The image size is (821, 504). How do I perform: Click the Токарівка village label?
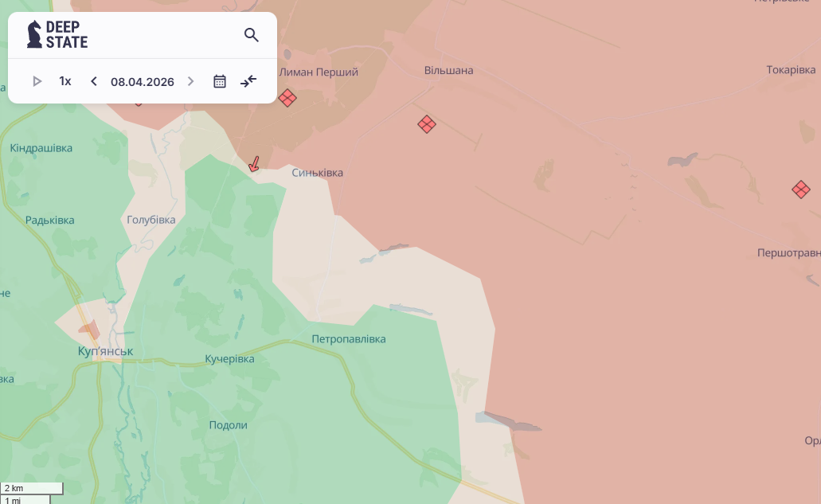[791, 70]
